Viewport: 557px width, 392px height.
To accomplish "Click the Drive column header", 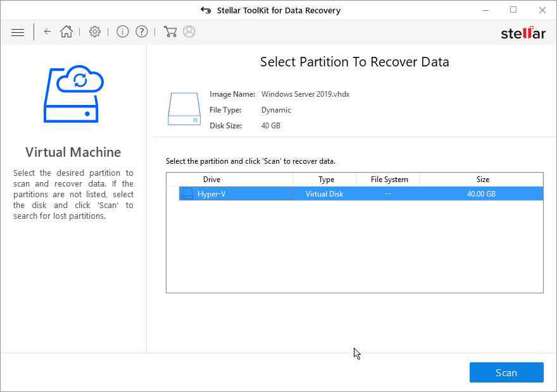I will [211, 180].
